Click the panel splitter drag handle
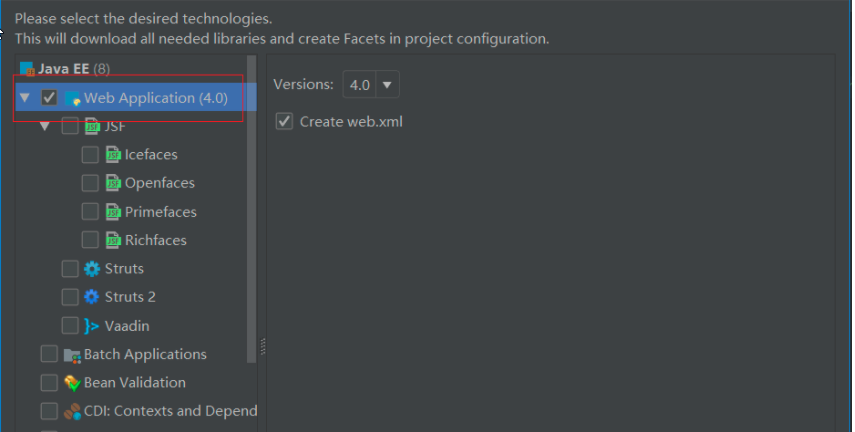 [x=263, y=345]
